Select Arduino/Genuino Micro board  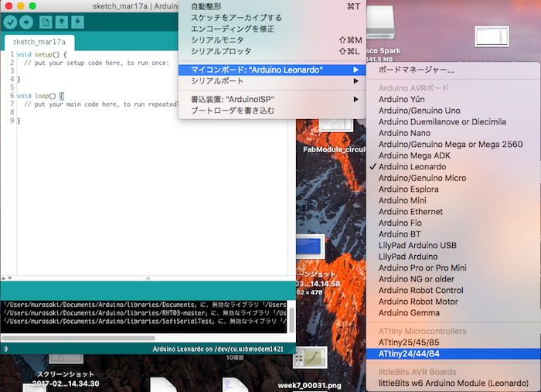tap(453, 178)
